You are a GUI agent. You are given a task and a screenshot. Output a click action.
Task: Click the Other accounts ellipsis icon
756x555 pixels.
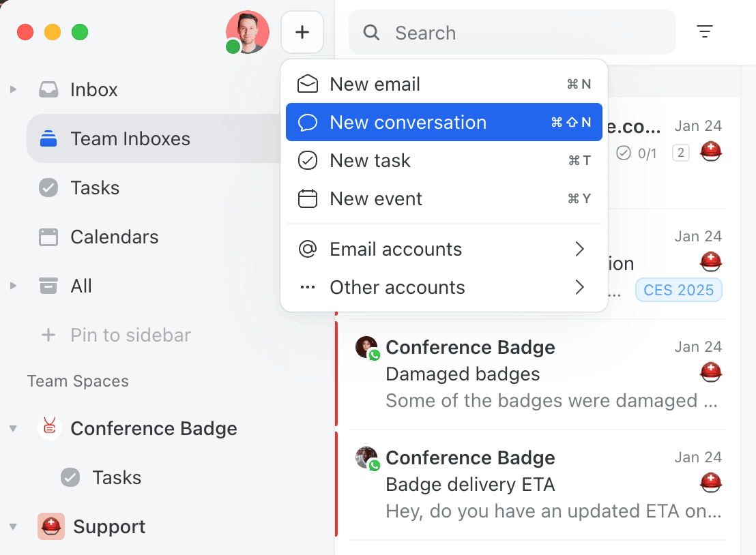[308, 287]
